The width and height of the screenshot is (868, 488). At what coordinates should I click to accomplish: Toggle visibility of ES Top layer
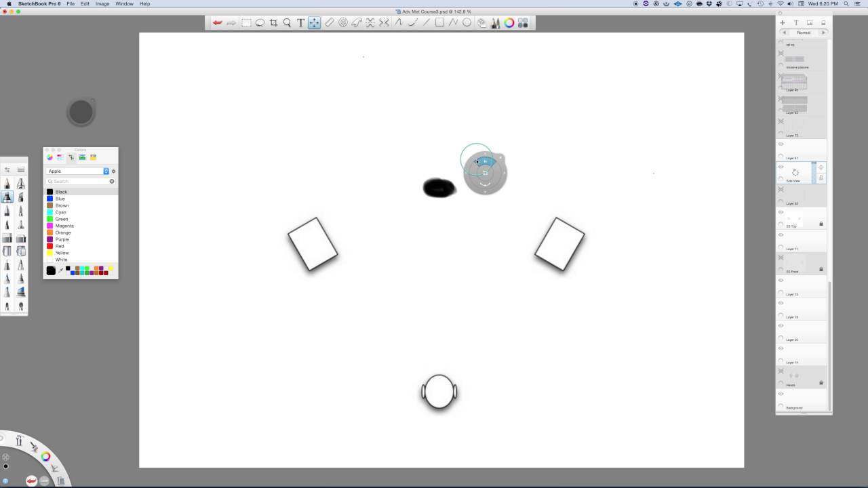[x=781, y=212]
